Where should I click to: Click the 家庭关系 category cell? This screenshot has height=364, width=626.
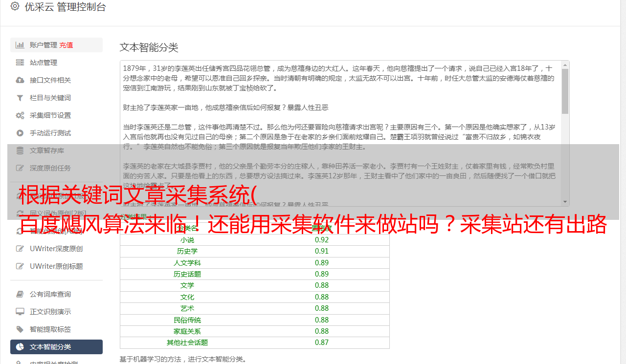coord(187,331)
